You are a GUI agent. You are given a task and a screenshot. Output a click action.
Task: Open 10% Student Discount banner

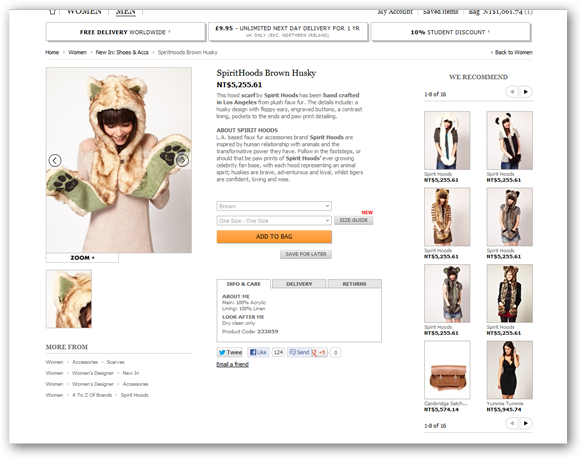[450, 32]
